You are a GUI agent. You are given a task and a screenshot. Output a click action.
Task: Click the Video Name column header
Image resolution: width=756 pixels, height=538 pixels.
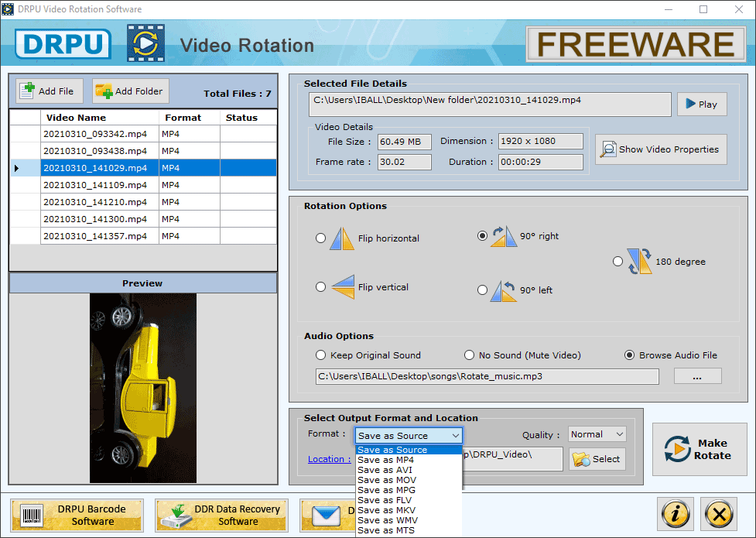pos(100,118)
